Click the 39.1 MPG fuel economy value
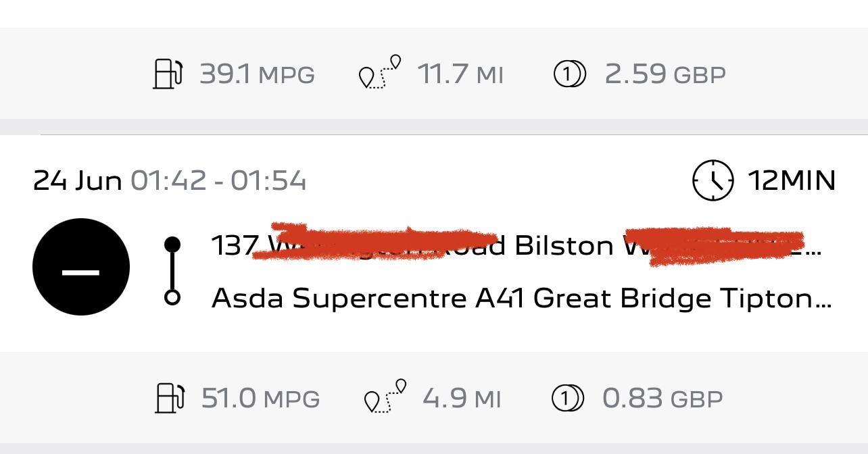Image resolution: width=868 pixels, height=454 pixels. [x=257, y=74]
